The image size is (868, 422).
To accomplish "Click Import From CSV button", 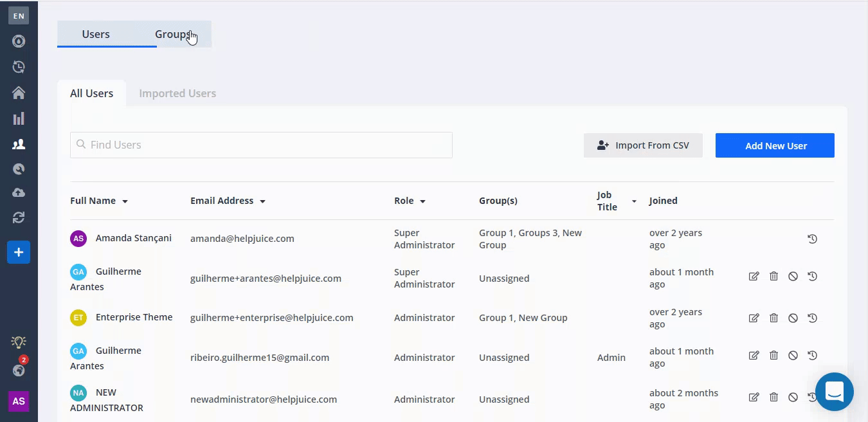I will 643,145.
